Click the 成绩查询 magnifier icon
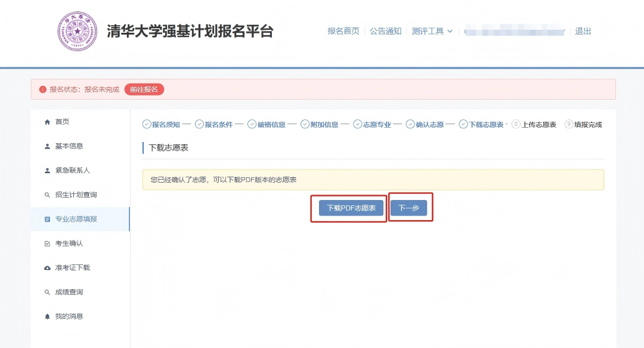This screenshot has height=348, width=644. (47, 291)
